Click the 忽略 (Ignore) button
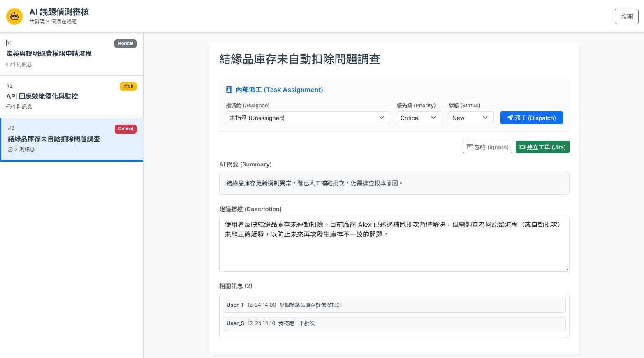Image resolution: width=644 pixels, height=358 pixels. click(487, 147)
